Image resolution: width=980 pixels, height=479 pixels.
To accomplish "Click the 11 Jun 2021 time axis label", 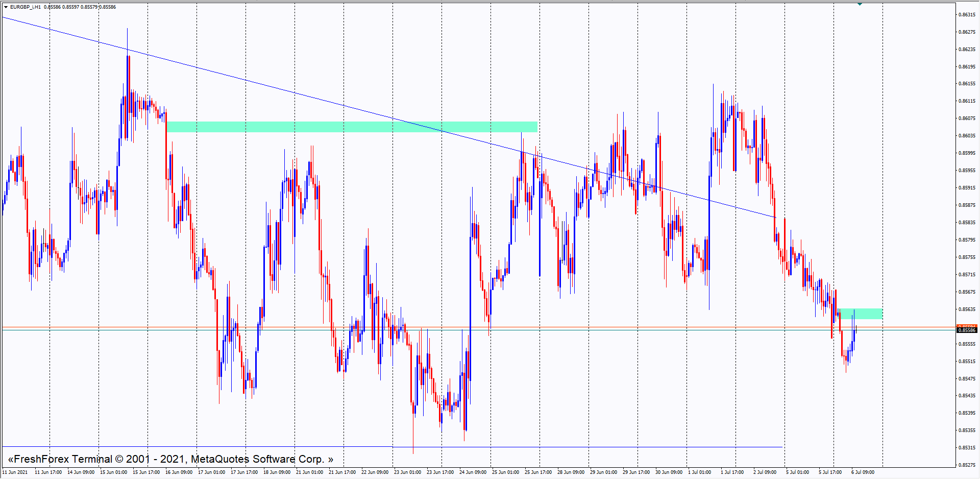I will pos(15,472).
